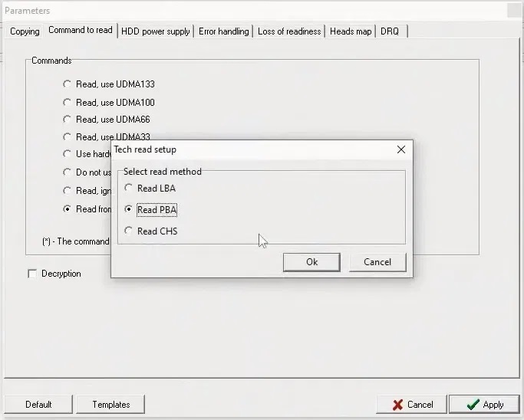Select the Read LBA radio option

(x=129, y=189)
